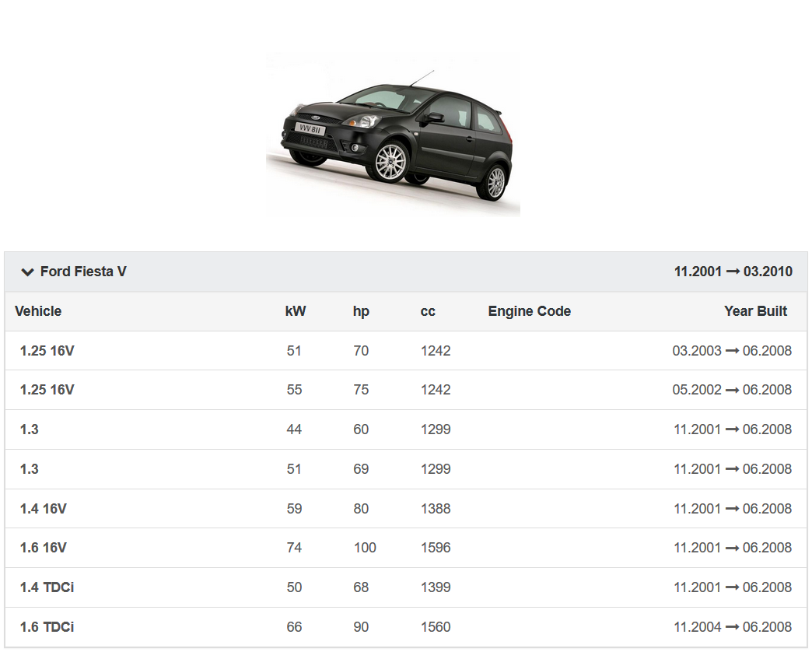Click the Vehicle column header
Viewport: 812px width, 652px height.
pyautogui.click(x=38, y=311)
